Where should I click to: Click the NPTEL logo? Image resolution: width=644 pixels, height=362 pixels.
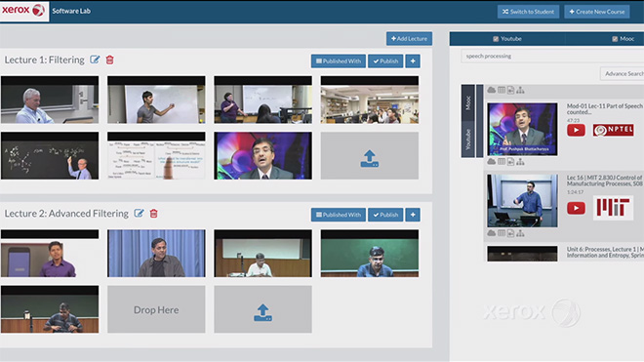point(613,130)
